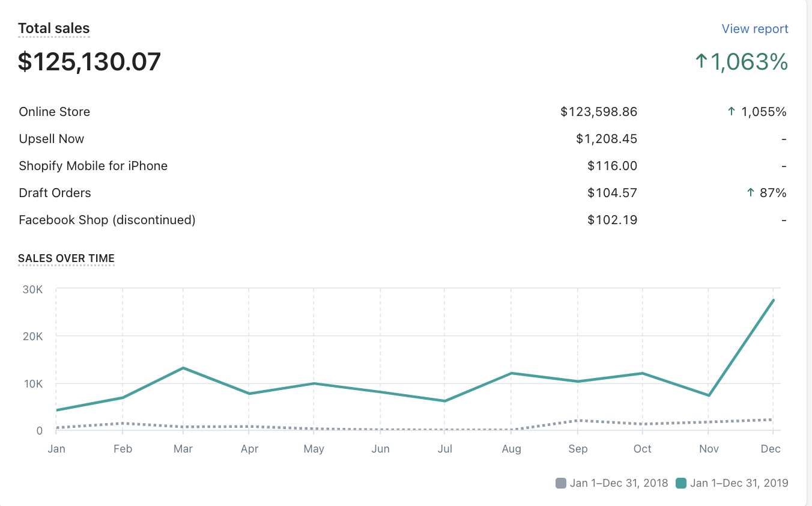
Task: Click the Jan 1–Dec 31, 2019 legend label
Action: click(739, 483)
